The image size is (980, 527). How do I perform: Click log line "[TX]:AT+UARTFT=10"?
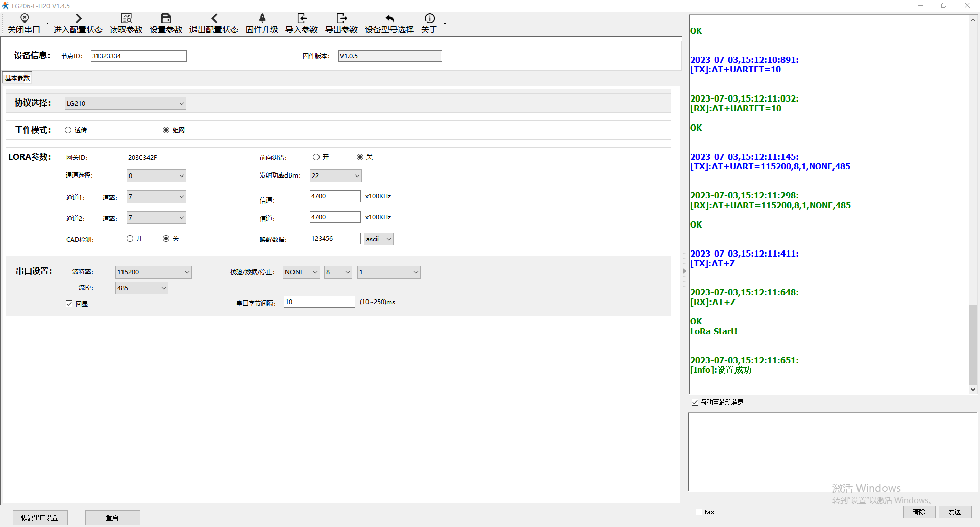tap(736, 70)
